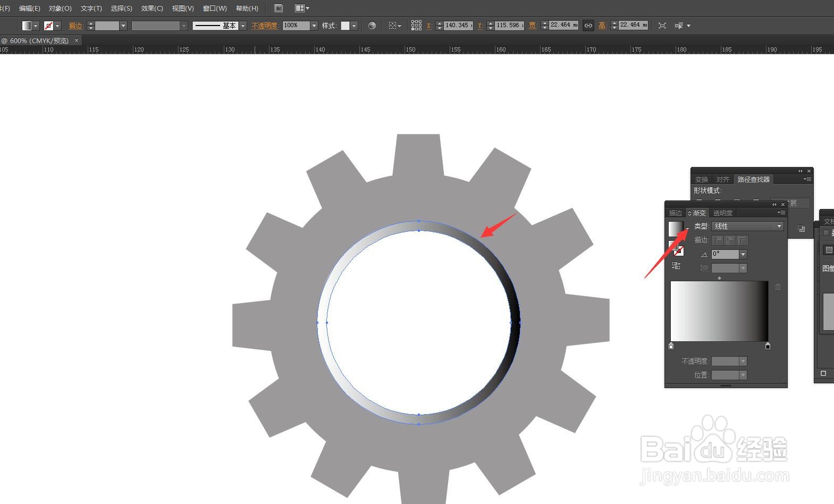Viewport: 834px width, 504px height.
Task: Open the opacity percentage dropdown
Action: [x=314, y=26]
